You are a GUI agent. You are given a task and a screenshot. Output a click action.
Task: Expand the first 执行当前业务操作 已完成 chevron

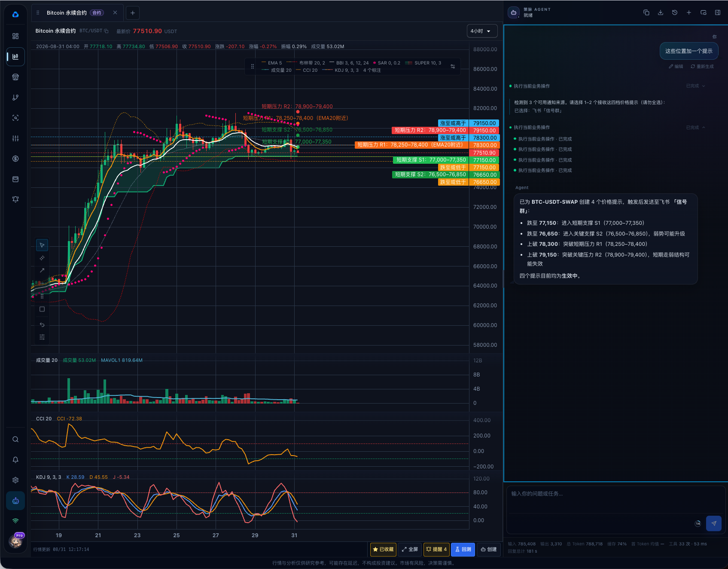(704, 86)
